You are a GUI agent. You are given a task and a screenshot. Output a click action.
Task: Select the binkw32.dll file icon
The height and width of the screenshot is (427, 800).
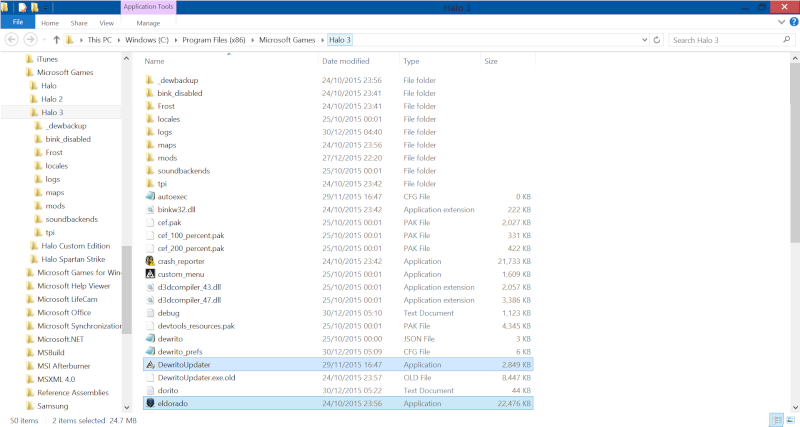pos(150,209)
